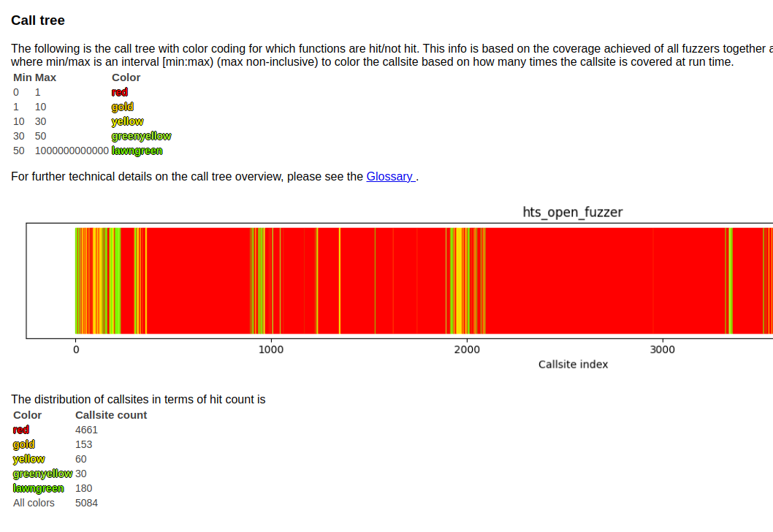773x532 pixels.
Task: Open the Glossary link
Action: click(x=390, y=176)
